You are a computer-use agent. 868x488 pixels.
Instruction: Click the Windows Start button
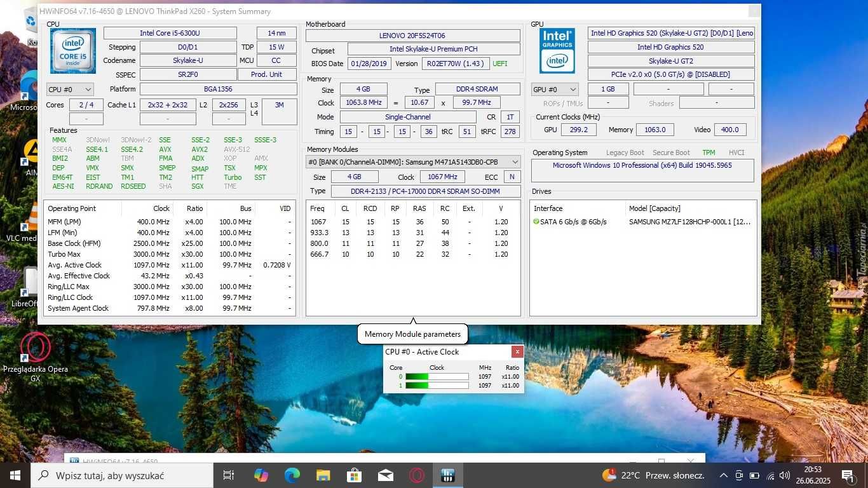click(15, 475)
